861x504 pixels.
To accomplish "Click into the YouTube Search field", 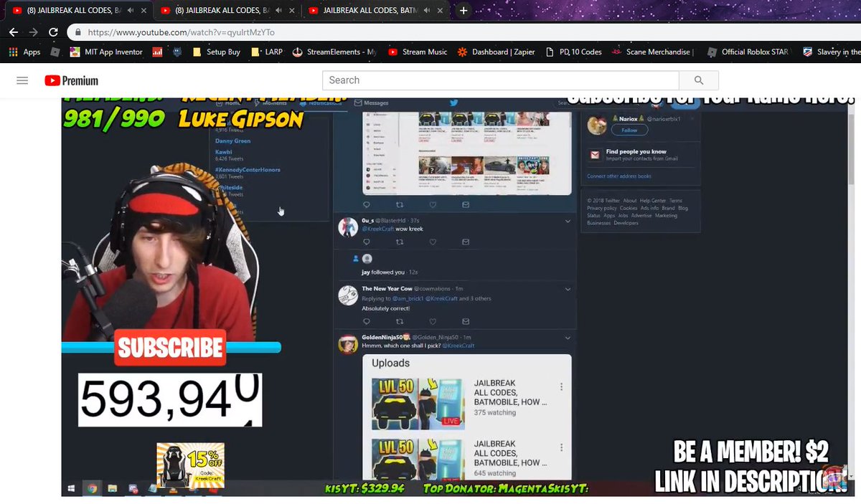I will click(x=500, y=80).
